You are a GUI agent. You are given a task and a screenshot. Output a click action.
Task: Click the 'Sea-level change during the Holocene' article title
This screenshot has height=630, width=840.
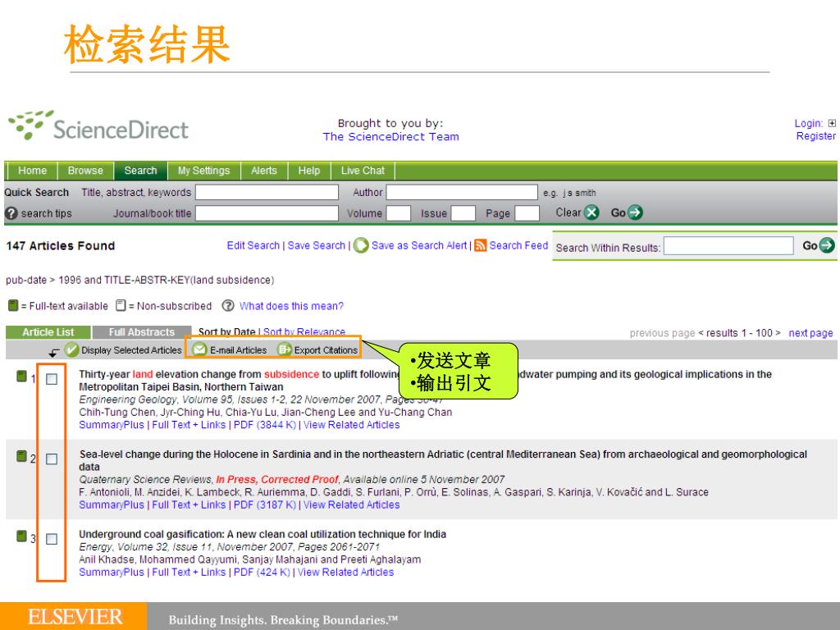443,460
